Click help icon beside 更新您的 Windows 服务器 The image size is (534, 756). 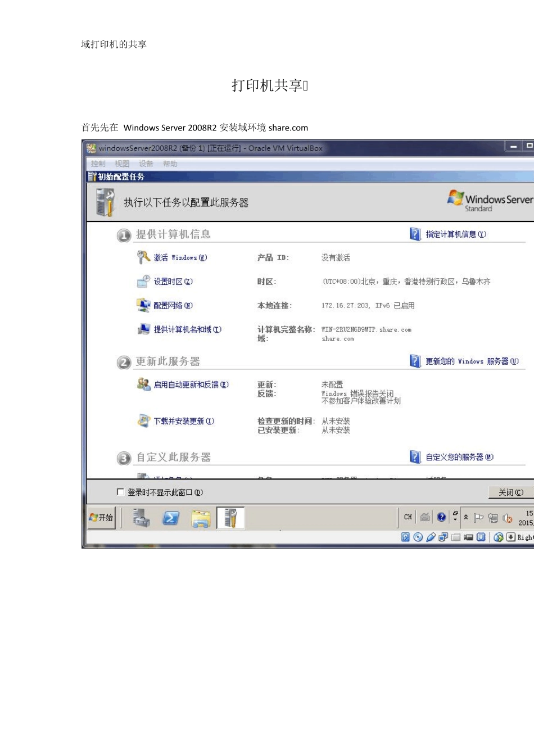click(x=415, y=361)
